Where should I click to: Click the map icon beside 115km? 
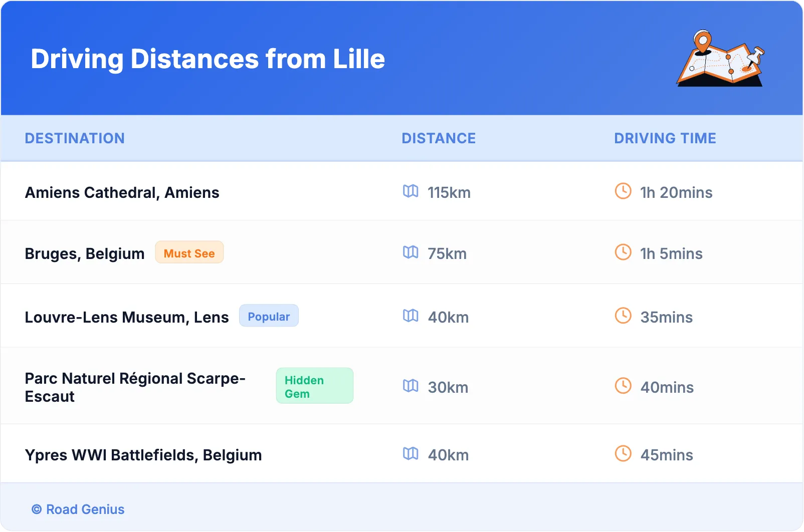point(411,191)
